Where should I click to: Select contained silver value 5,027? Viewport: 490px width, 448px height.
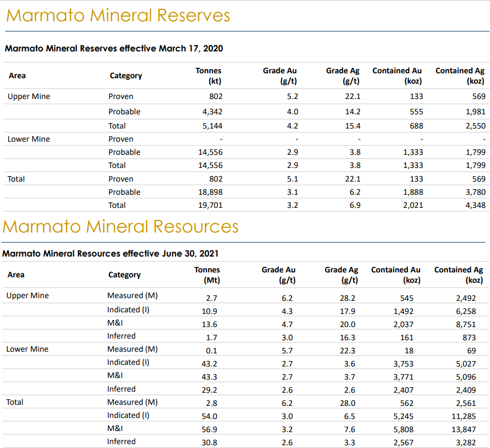coord(466,364)
